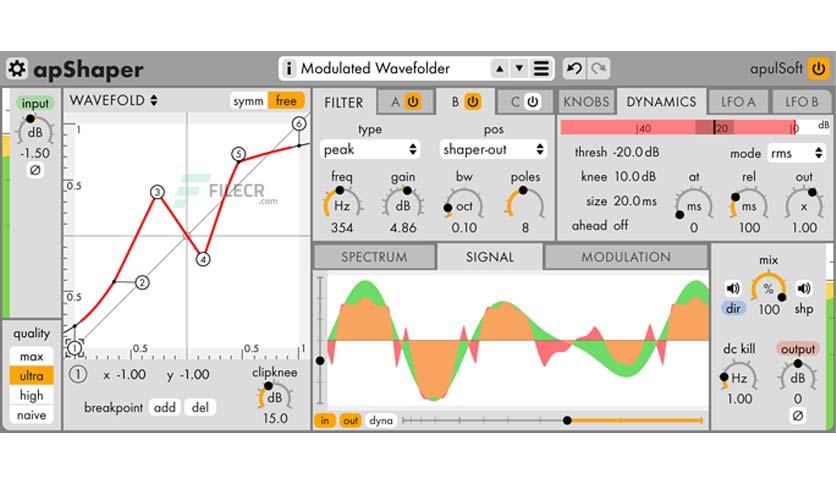836x484 pixels.
Task: Select high quality
Action: point(31,396)
